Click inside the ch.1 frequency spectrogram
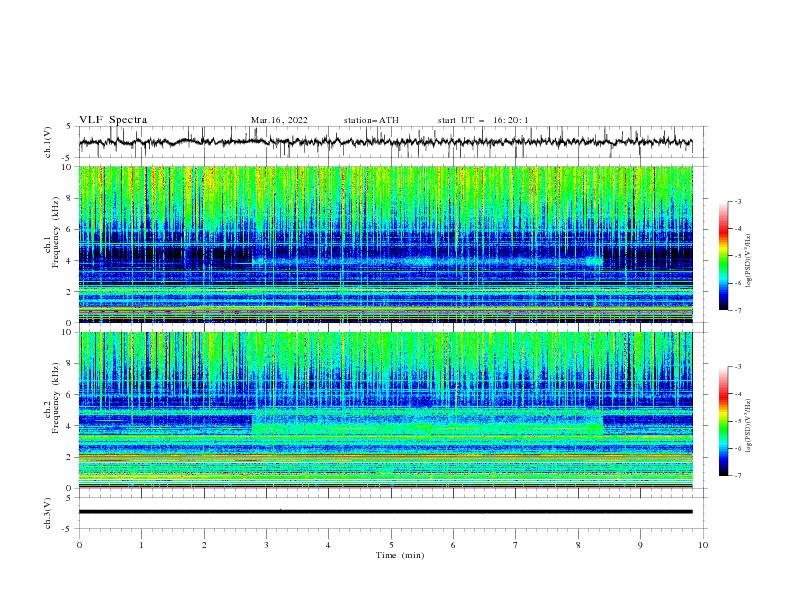792x612 pixels. [385, 244]
